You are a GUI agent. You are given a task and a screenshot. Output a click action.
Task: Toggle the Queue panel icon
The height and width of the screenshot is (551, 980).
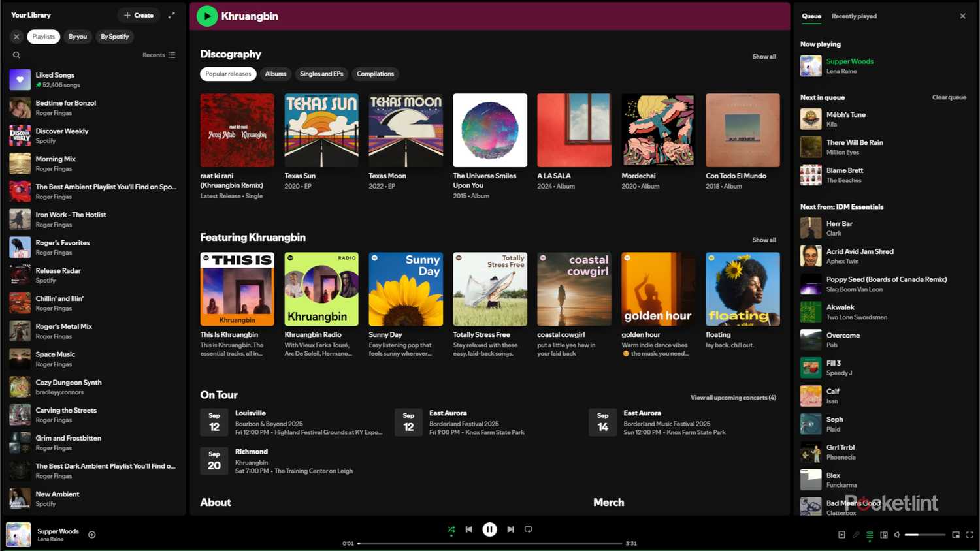click(870, 535)
